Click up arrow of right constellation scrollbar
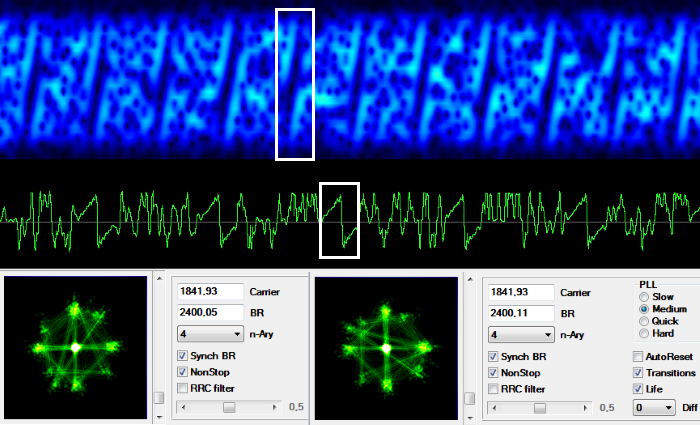 point(470,280)
